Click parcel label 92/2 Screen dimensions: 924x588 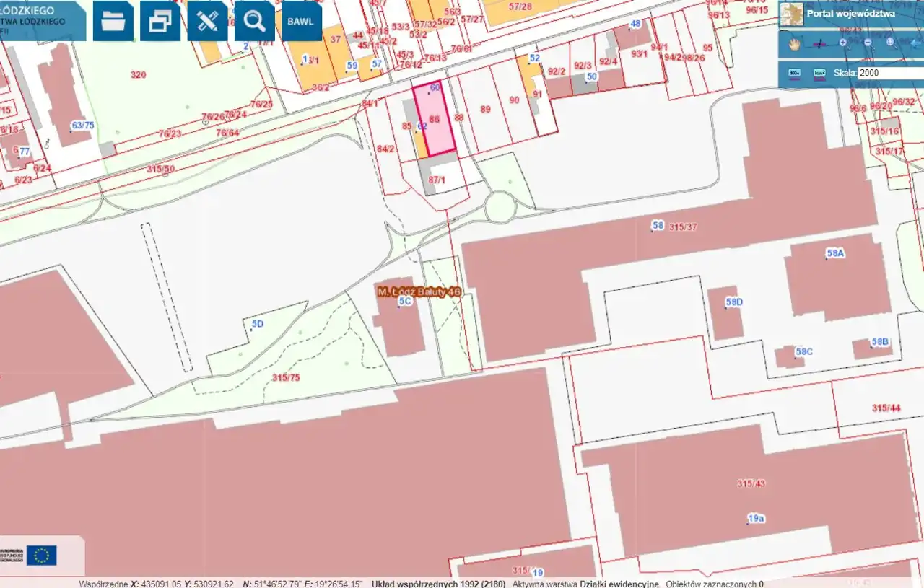pos(556,71)
